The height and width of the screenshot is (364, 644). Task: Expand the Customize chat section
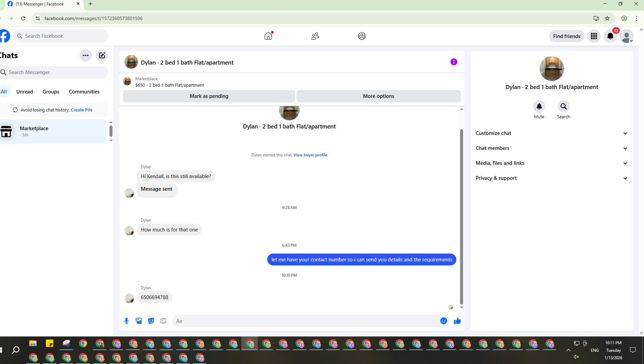click(552, 133)
